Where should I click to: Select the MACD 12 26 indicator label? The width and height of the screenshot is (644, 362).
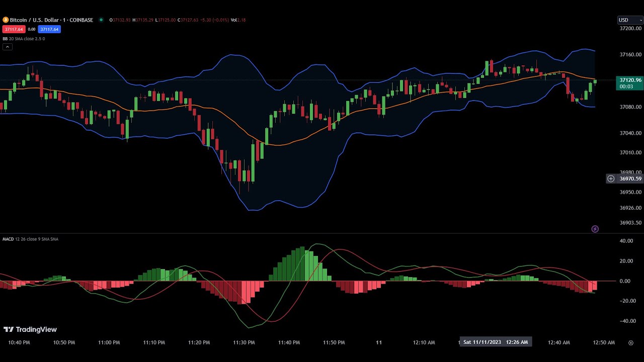tap(30, 239)
